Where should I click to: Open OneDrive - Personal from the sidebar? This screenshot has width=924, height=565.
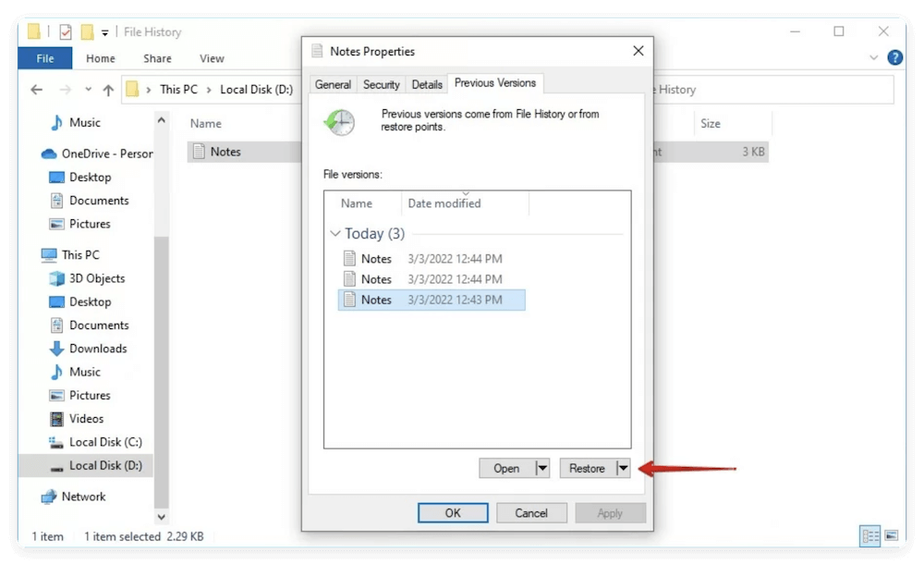pos(95,154)
